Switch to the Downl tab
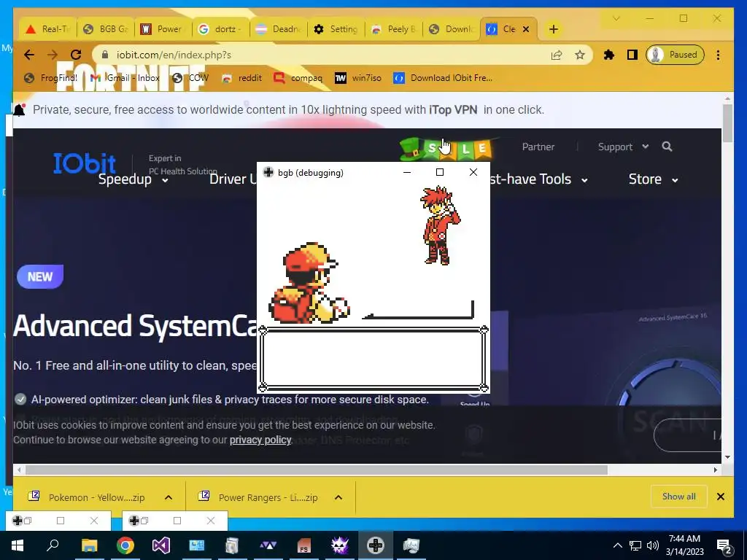Viewport: 747px width, 560px height. point(451,29)
